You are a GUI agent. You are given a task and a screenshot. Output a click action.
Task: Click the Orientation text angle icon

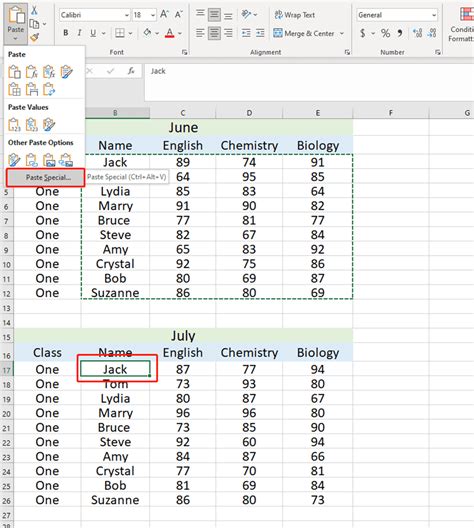click(246, 14)
